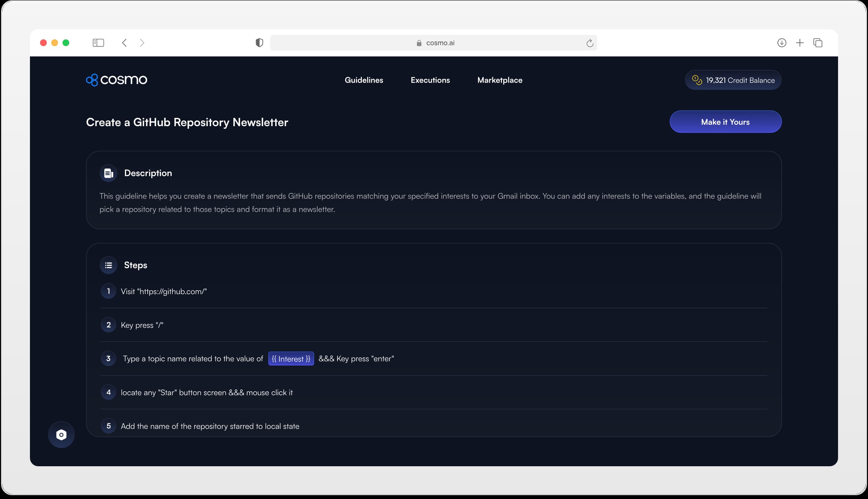The height and width of the screenshot is (499, 868).
Task: Open the browser downloads icon
Action: pyautogui.click(x=782, y=43)
